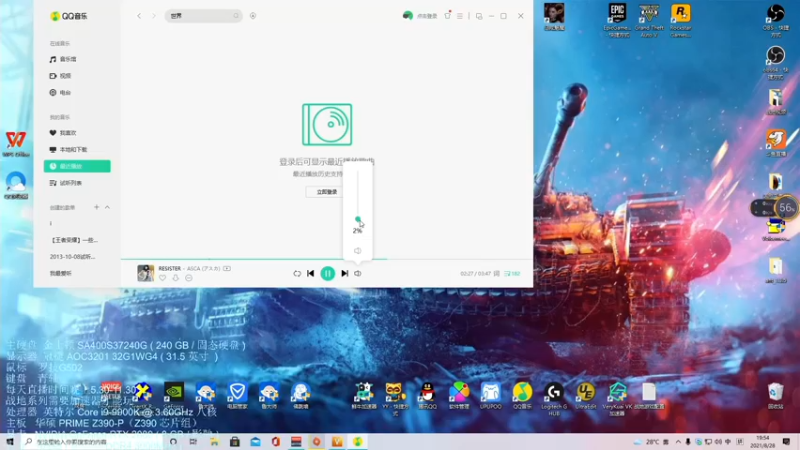
Task: Open more options for the current song
Action: [189, 278]
